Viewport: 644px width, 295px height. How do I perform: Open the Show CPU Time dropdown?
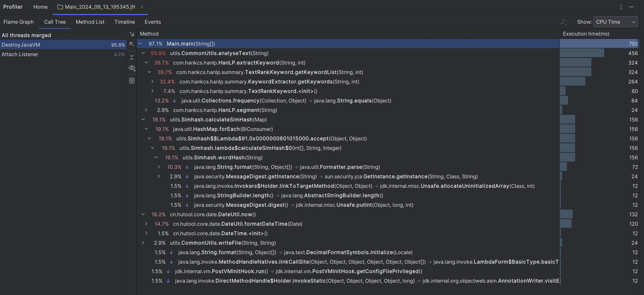[616, 22]
